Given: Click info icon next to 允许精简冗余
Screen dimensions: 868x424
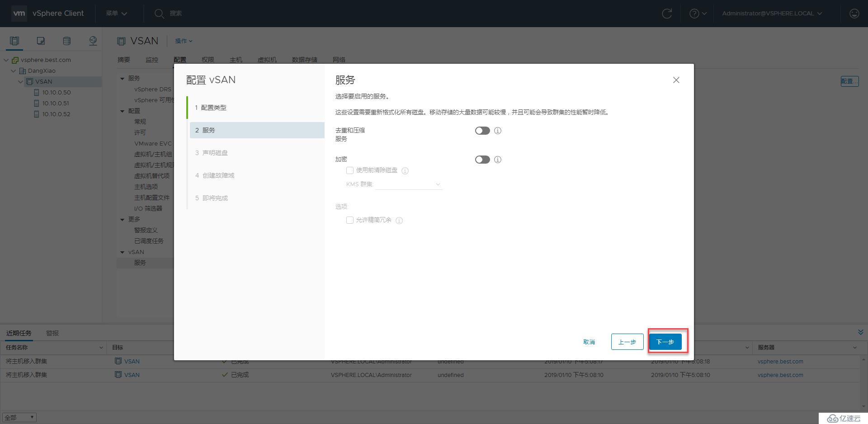Looking at the screenshot, I should pos(399,221).
